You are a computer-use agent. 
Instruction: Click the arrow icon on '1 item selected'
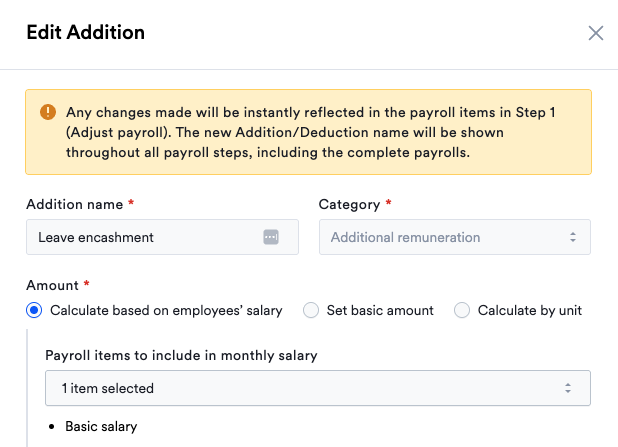[x=567, y=388]
